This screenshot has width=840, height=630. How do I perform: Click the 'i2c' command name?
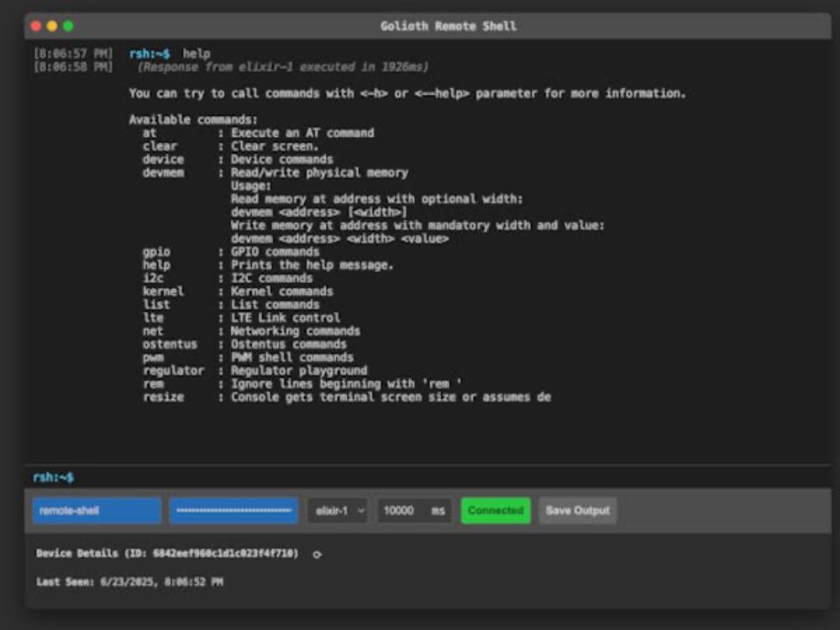[x=153, y=278]
